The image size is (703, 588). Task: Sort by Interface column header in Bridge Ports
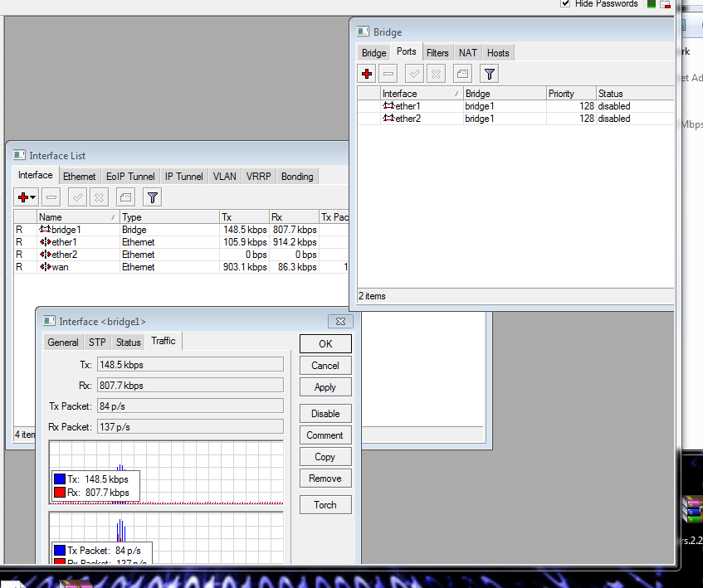click(x=420, y=94)
